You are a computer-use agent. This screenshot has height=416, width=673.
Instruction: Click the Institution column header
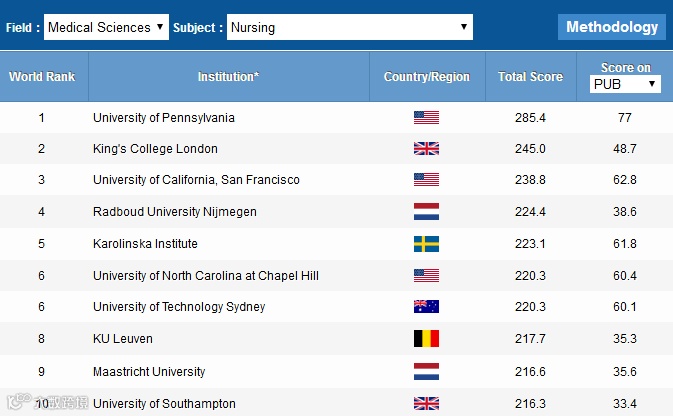[228, 76]
